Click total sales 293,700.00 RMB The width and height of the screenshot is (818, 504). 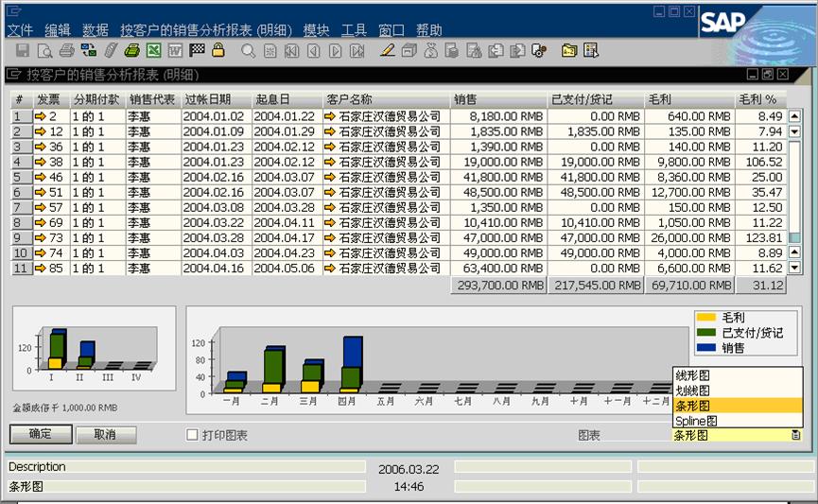499,286
